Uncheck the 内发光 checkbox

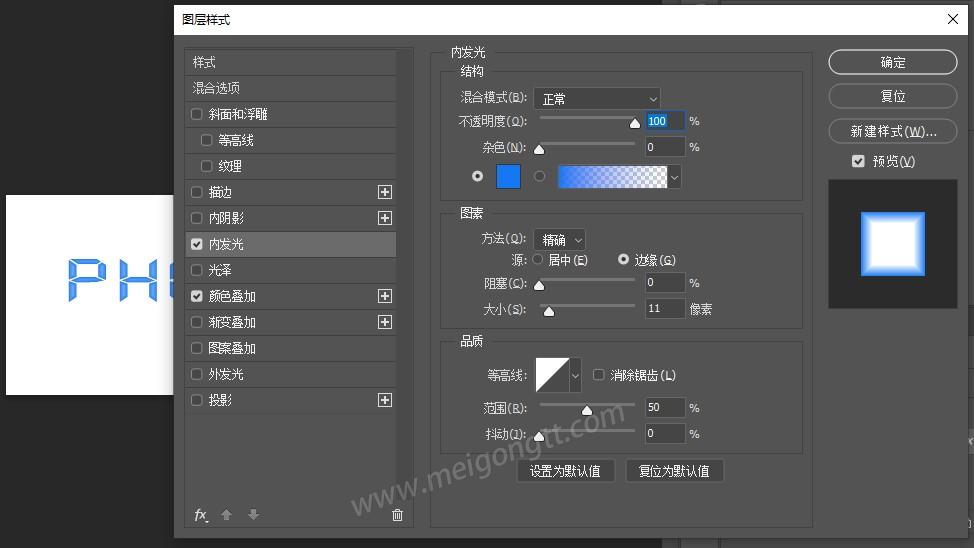(197, 244)
